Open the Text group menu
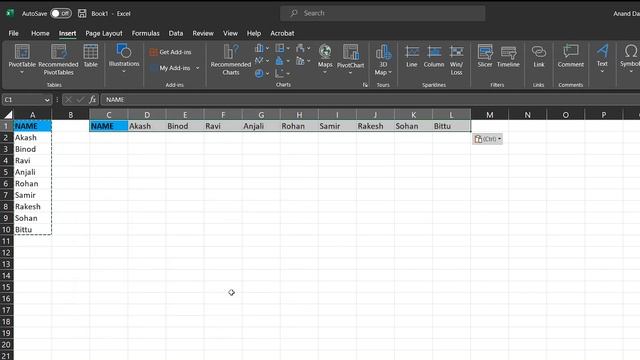The width and height of the screenshot is (640, 360). 602,58
